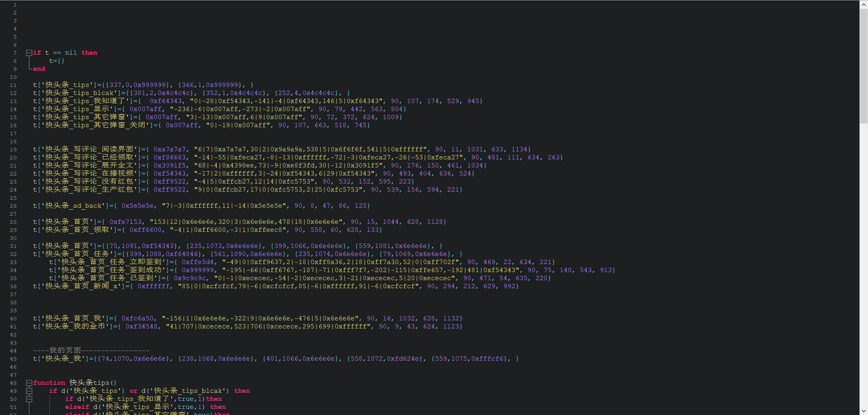Viewport: 868px width, 415px height.
Task: Click line number 19 in the gutter
Action: (13, 149)
